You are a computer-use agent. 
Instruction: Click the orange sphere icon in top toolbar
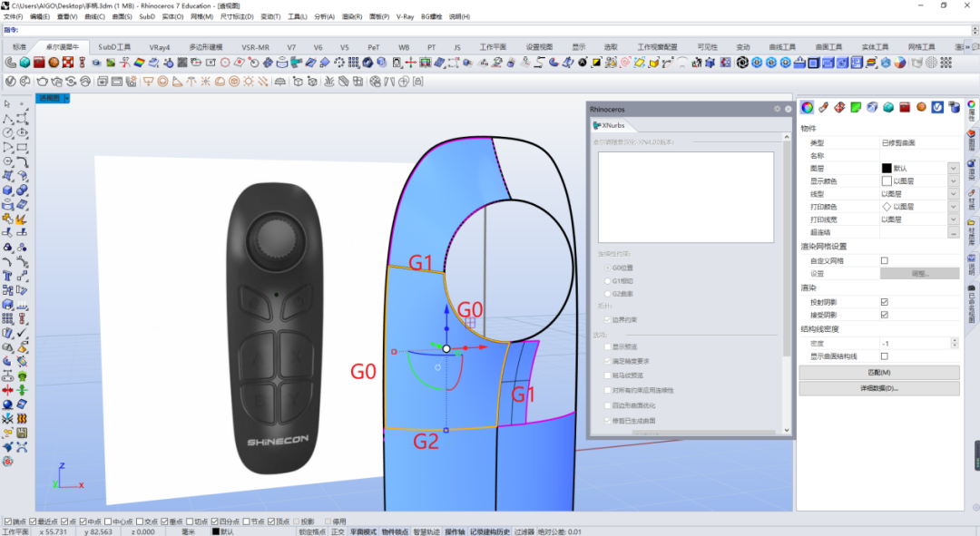point(54,63)
